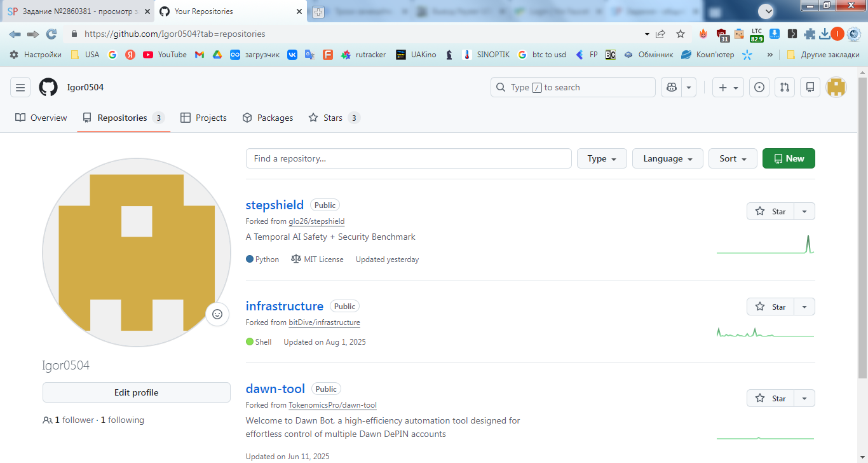Show more bookmarks with the » chevron
Viewport: 868px width, 463px height.
(x=770, y=55)
